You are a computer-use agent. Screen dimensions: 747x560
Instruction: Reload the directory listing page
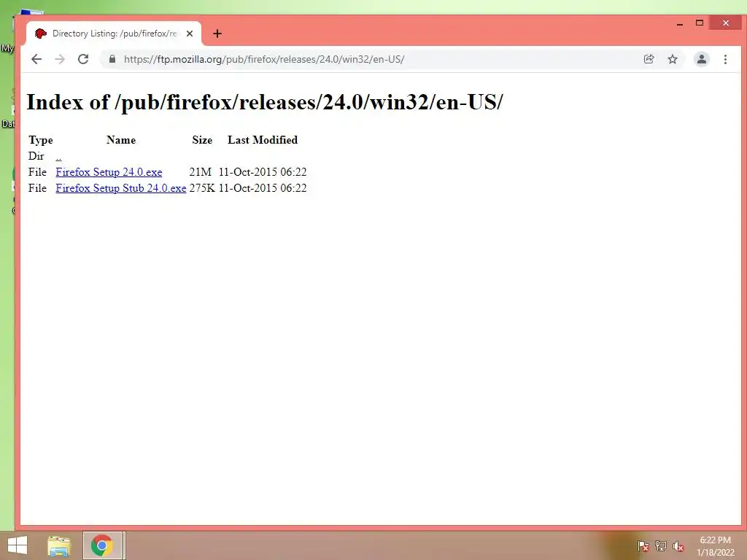(x=83, y=59)
